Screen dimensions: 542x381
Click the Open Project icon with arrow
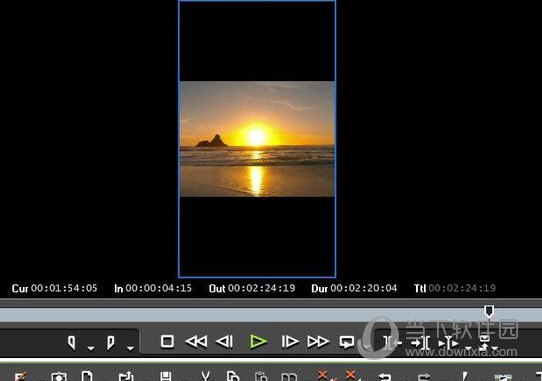point(126,376)
